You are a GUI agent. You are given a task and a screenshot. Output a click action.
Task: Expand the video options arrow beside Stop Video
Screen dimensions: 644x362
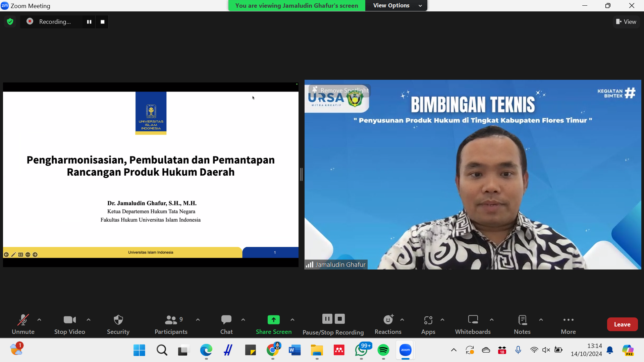coord(89,320)
